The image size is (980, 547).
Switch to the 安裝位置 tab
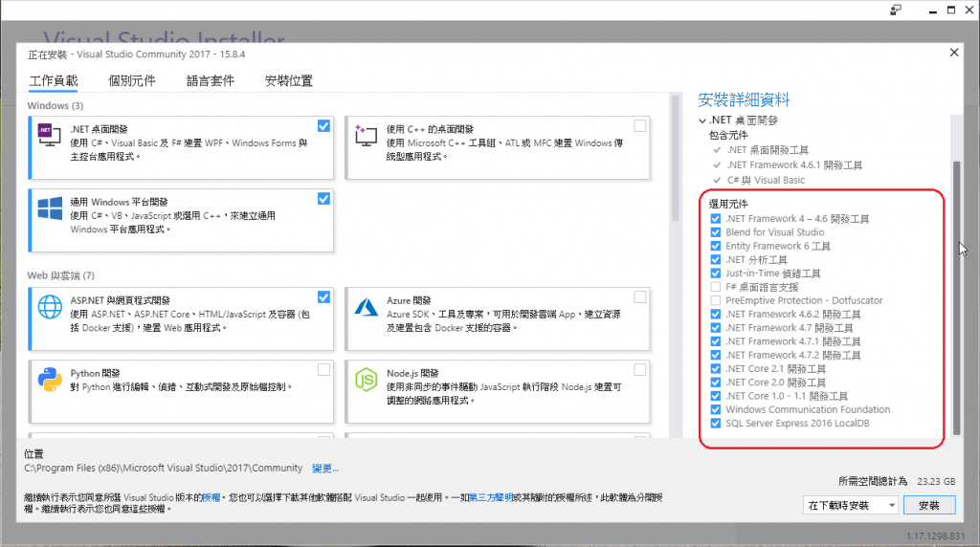tap(289, 80)
